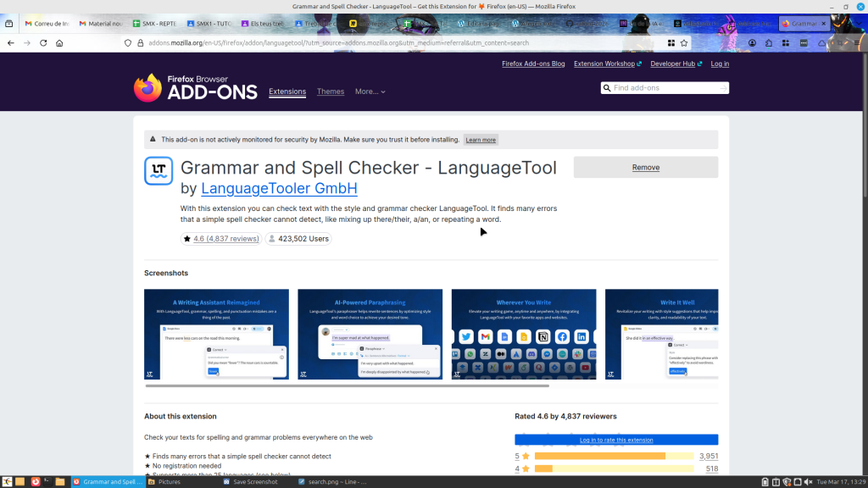This screenshot has width=868, height=488.
Task: Expand the More… dropdown in the header
Action: pos(370,91)
